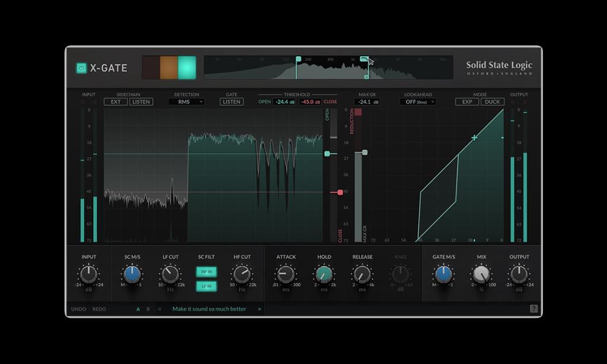Click the dark brown gate state block
This screenshot has width=607, height=364.
[x=151, y=68]
